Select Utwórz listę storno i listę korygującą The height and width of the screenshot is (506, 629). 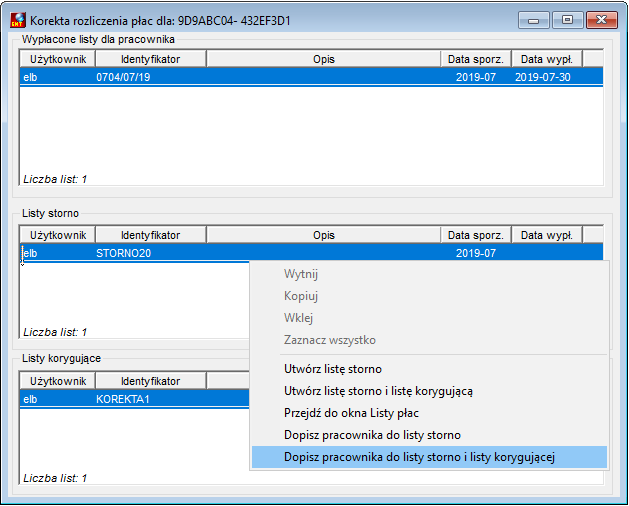click(429, 391)
